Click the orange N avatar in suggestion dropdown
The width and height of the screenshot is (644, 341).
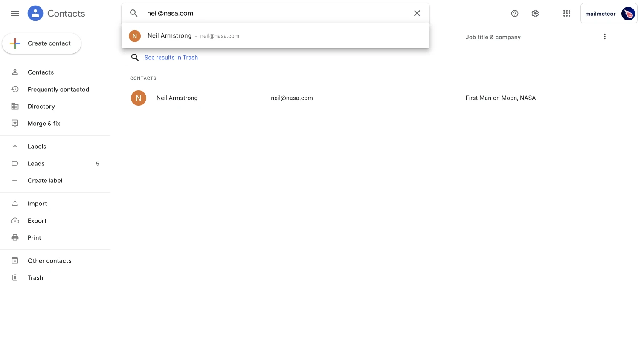pos(135,36)
